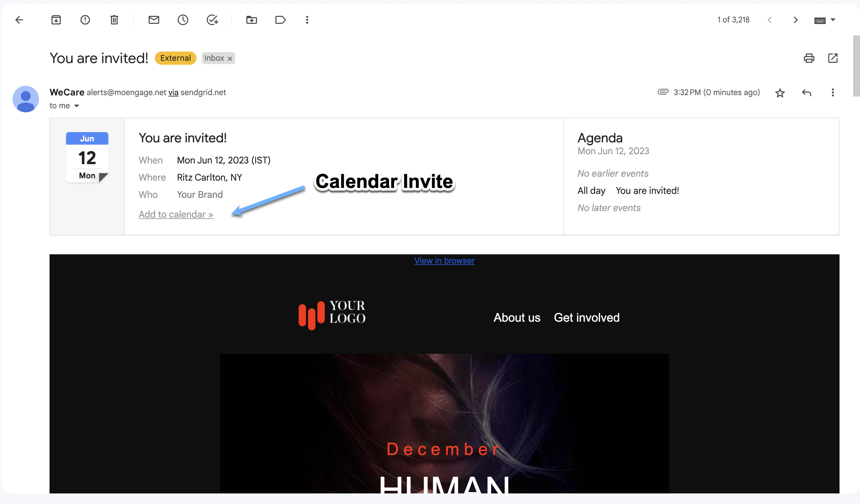This screenshot has width=860, height=504.
Task: Open View in browser link
Action: [x=444, y=261]
